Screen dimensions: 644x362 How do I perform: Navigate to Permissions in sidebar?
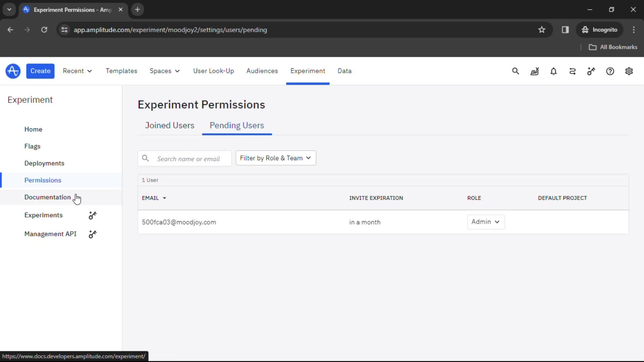click(x=43, y=180)
